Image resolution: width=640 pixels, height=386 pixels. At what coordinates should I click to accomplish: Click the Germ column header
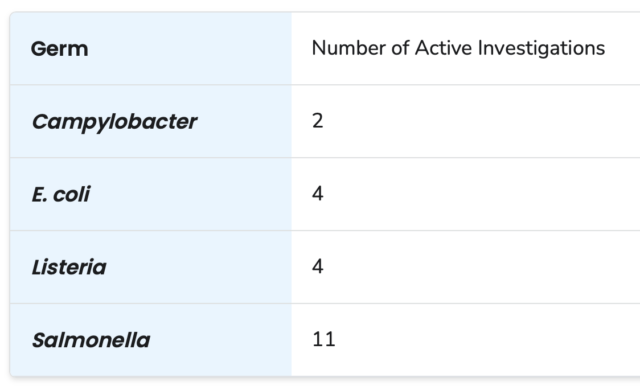pyautogui.click(x=60, y=49)
